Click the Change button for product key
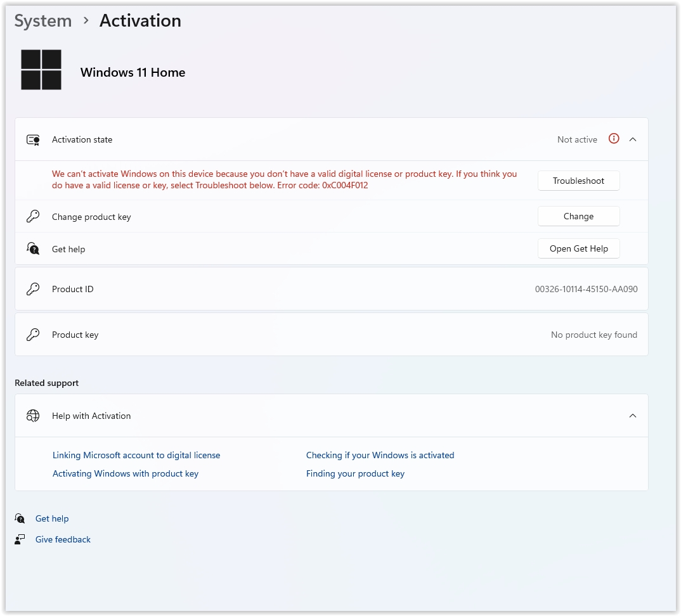Viewport: 681px width, 616px height. [x=578, y=216]
